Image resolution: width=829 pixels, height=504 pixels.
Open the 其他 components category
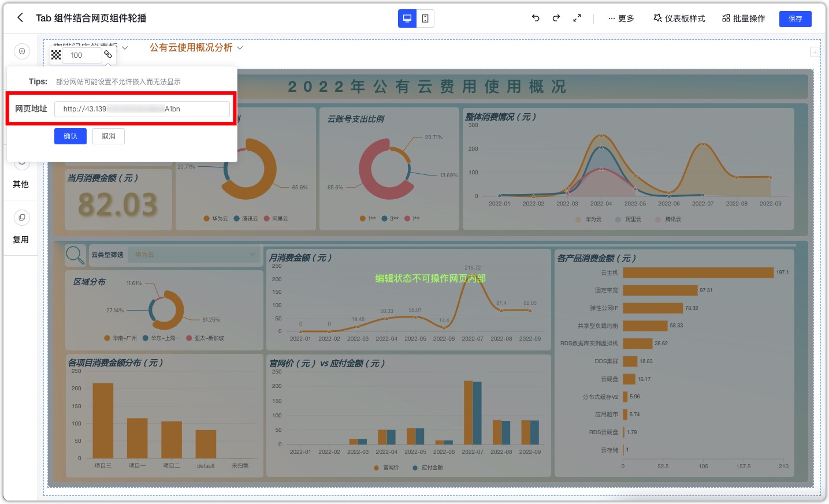(21, 184)
